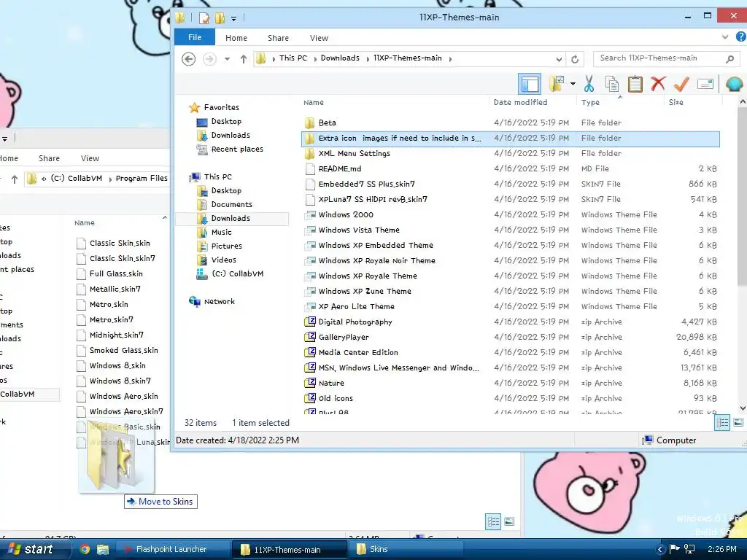This screenshot has height=560, width=747.
Task: Click the Cut scissors toolbar icon
Action: coord(589,85)
